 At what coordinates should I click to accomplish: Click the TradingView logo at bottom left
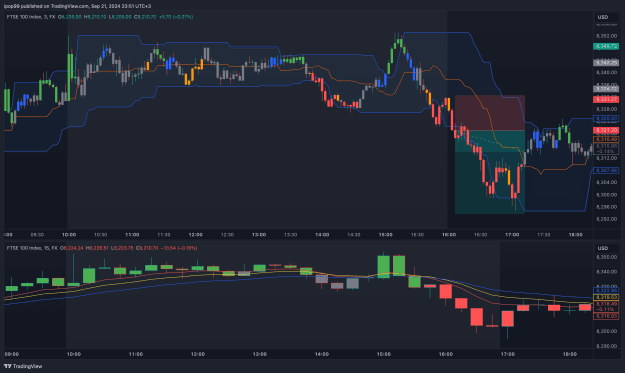pyautogui.click(x=23, y=366)
